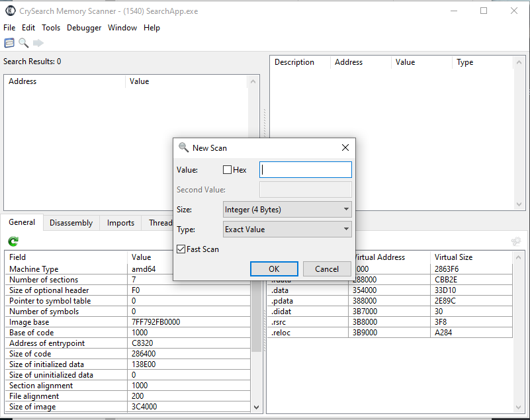This screenshot has width=530, height=420.
Task: Click scroll down arrow of address table
Action: (519, 204)
